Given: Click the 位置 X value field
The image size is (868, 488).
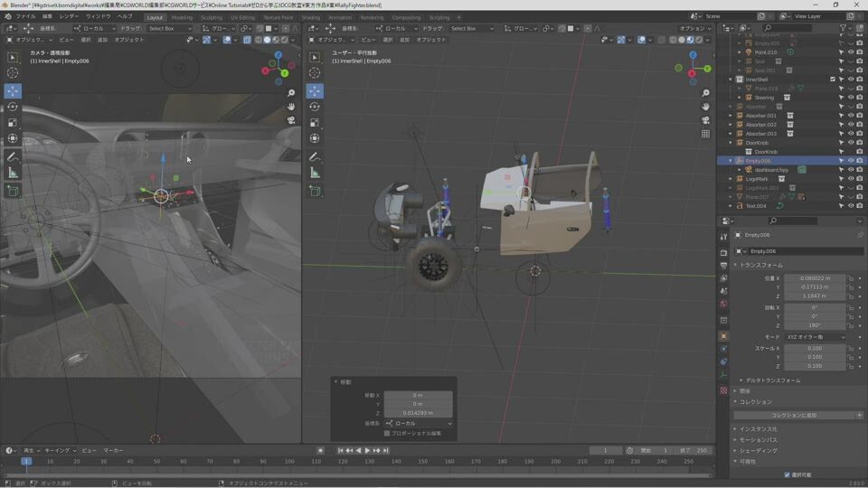Looking at the screenshot, I should tap(815, 278).
